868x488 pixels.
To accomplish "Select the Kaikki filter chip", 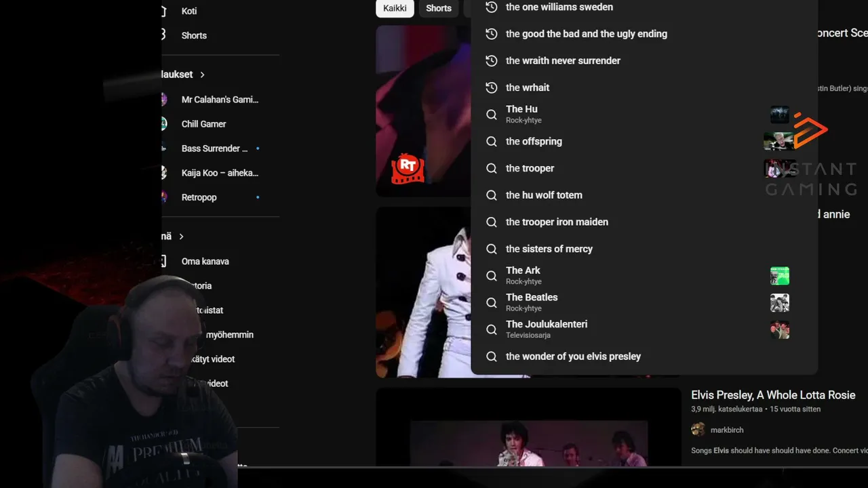I will 395,8.
